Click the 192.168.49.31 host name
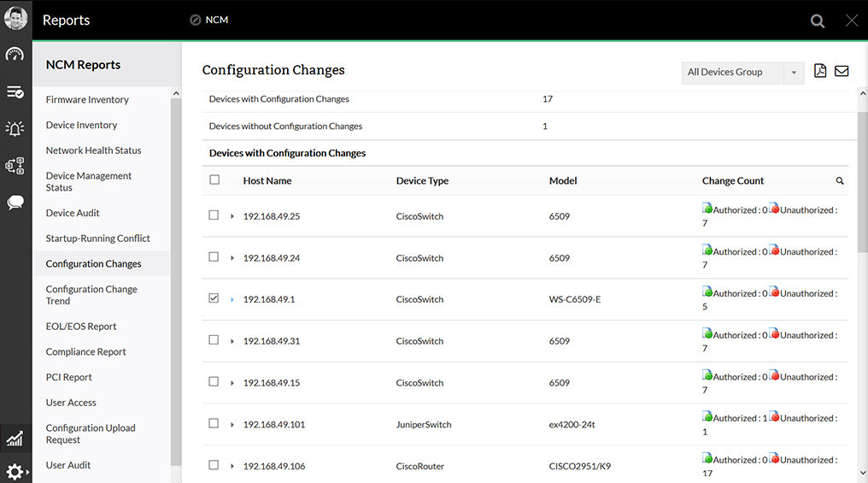The width and height of the screenshot is (868, 483). (x=271, y=341)
